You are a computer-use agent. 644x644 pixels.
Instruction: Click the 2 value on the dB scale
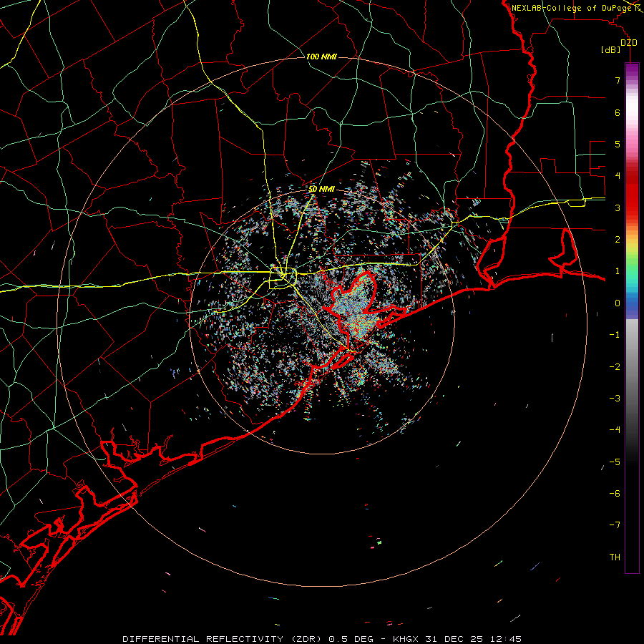click(618, 240)
